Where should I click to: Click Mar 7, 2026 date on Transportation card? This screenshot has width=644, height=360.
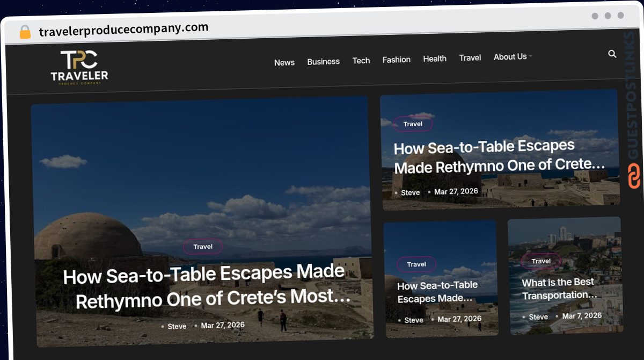(x=582, y=316)
